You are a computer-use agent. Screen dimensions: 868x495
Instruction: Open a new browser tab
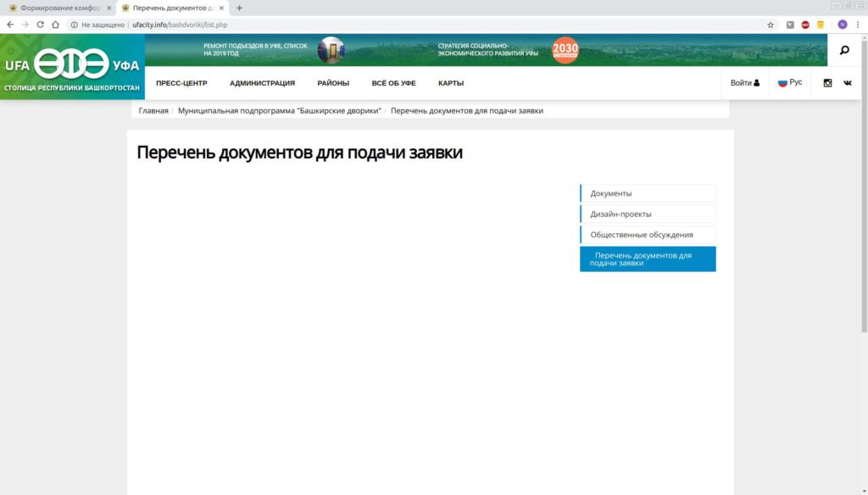tap(239, 8)
